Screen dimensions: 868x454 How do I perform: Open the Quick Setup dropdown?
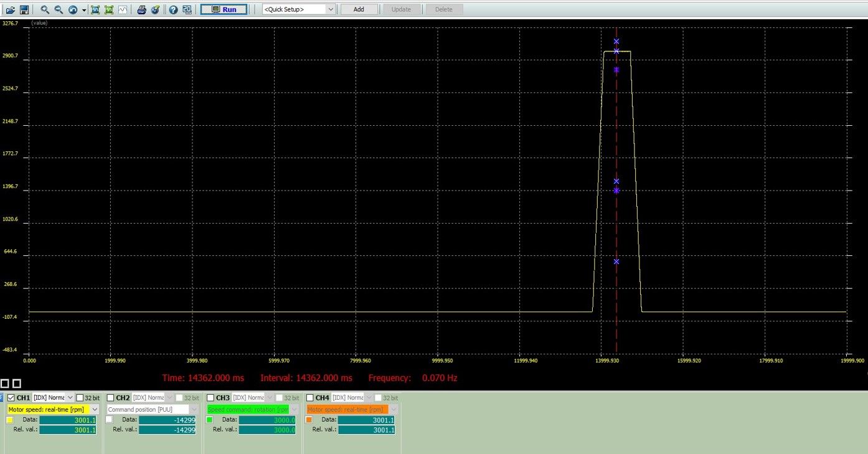click(x=298, y=9)
